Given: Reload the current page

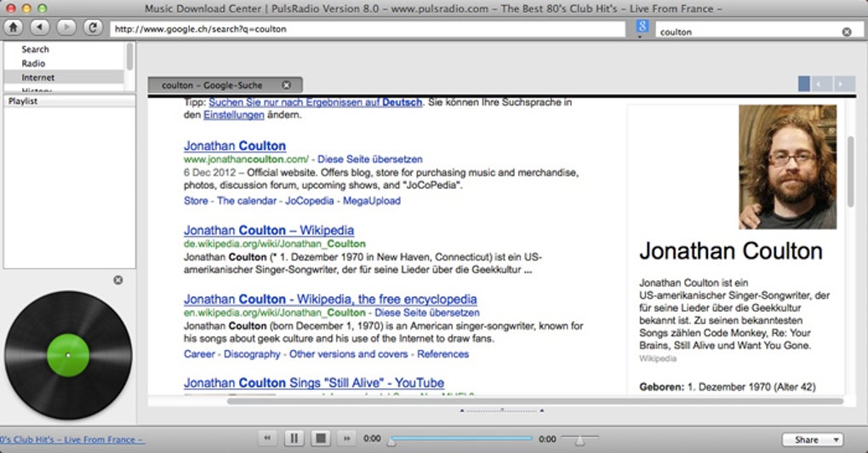Looking at the screenshot, I should (x=93, y=26).
